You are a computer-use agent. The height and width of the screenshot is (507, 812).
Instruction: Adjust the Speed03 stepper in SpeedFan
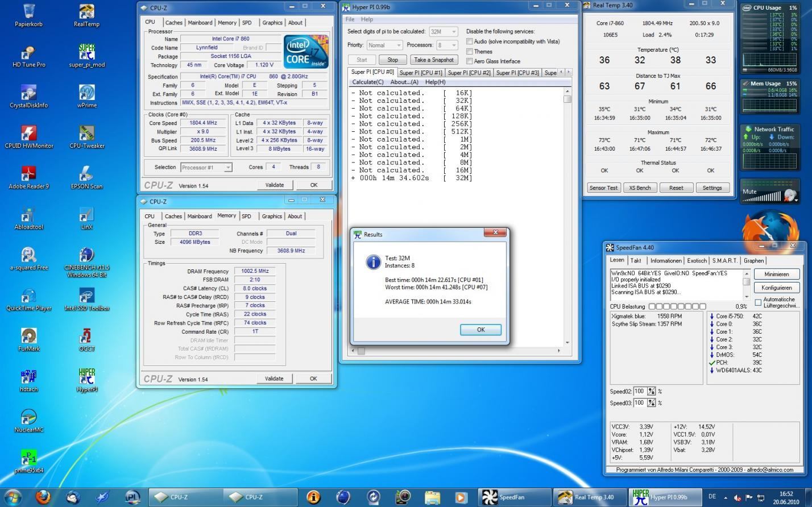[651, 402]
